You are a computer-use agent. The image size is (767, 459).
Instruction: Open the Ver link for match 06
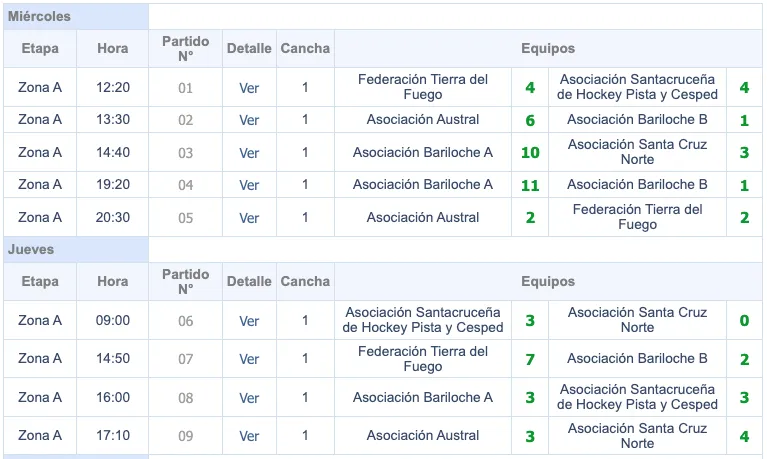(249, 321)
